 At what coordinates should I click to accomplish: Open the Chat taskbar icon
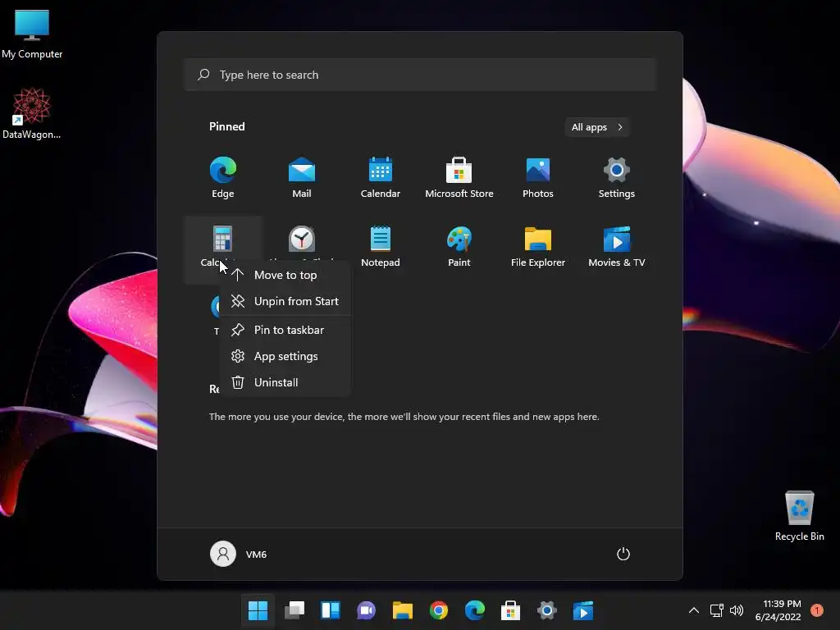[x=367, y=610]
